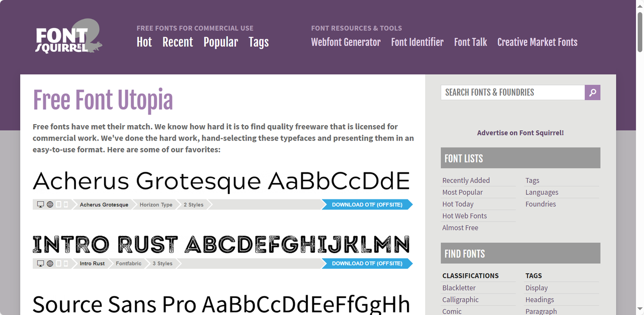Image resolution: width=644 pixels, height=315 pixels.
Task: Download Acherus Grotesque OTF offsite
Action: coord(367,204)
